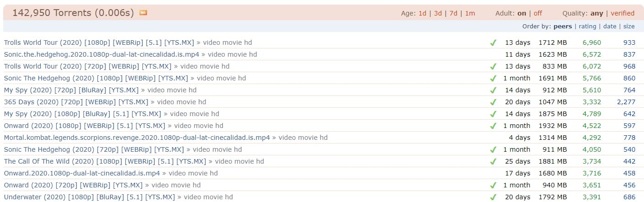Set Quality filter to any
644x202 pixels.
[597, 13]
